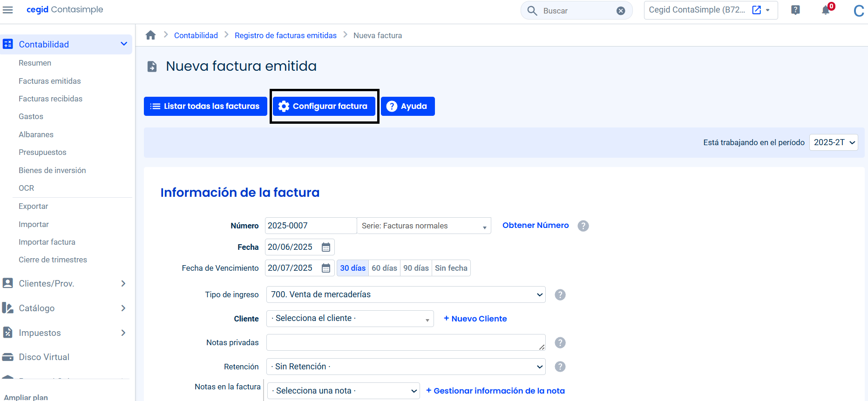Click the Disco Virtual drive icon
Viewport: 868px width, 401px height.
[7, 357]
